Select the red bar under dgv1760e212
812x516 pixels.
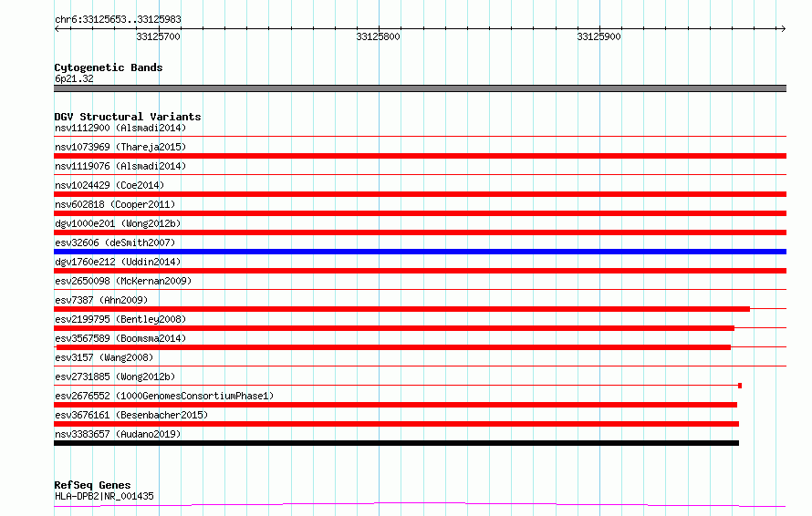(x=420, y=271)
